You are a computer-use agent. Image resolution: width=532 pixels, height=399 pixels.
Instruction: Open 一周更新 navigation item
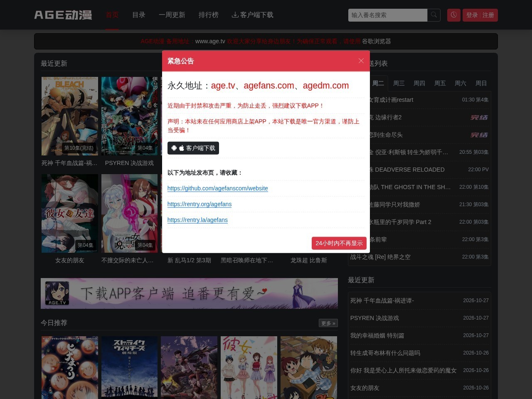(x=172, y=15)
